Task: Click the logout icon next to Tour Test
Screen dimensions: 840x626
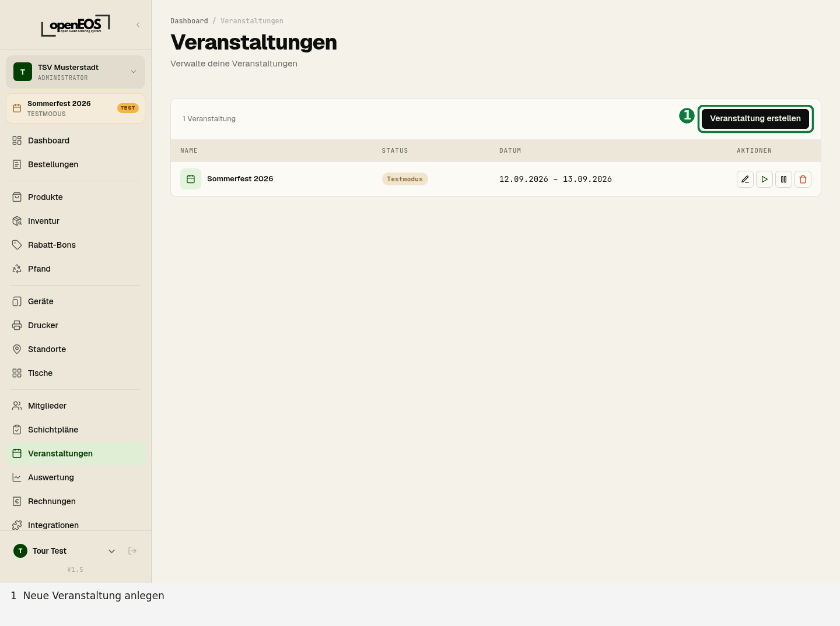Action: click(132, 551)
